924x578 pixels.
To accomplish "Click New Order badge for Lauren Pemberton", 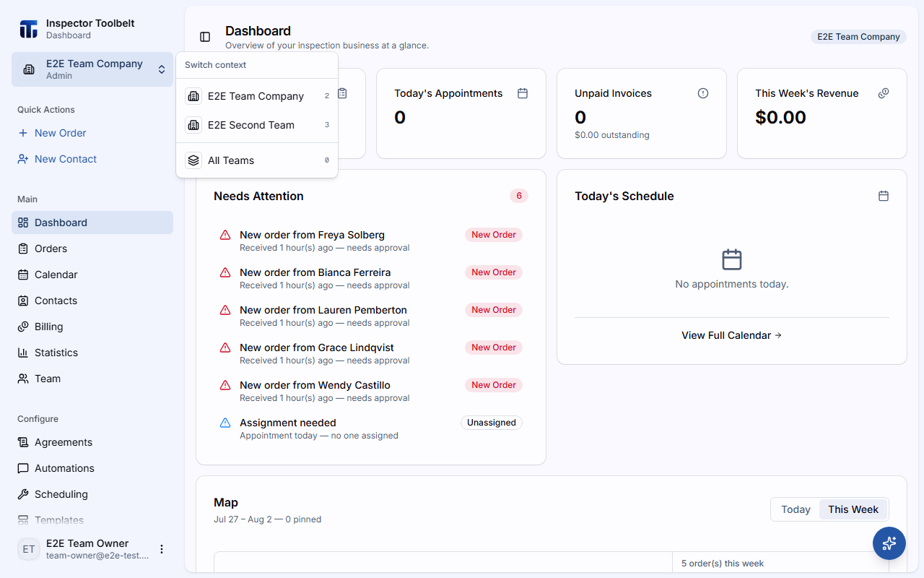I will pos(494,310).
